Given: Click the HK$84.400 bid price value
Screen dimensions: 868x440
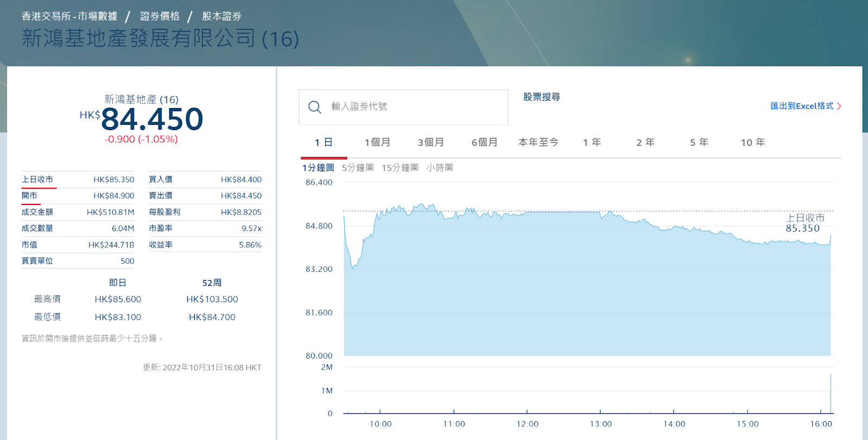Looking at the screenshot, I should (x=241, y=180).
